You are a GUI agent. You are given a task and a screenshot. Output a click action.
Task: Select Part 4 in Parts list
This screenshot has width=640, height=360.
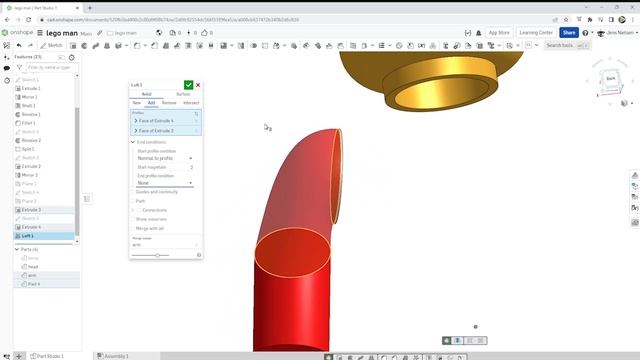(34, 284)
